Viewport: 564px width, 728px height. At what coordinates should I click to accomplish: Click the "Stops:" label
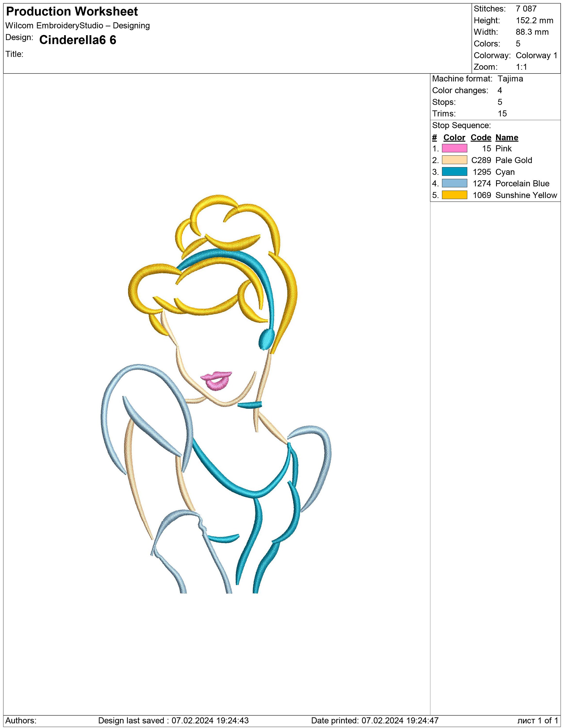tap(444, 102)
